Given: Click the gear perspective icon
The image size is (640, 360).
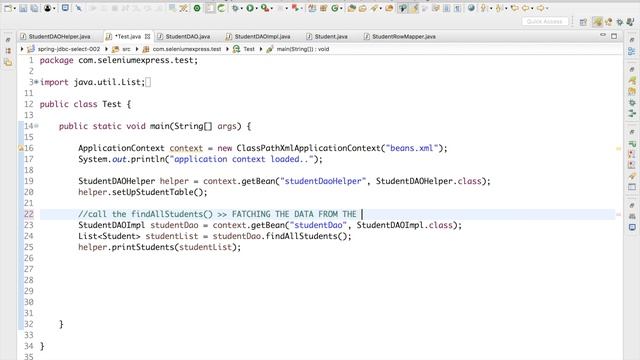Looking at the screenshot, I should (x=620, y=22).
